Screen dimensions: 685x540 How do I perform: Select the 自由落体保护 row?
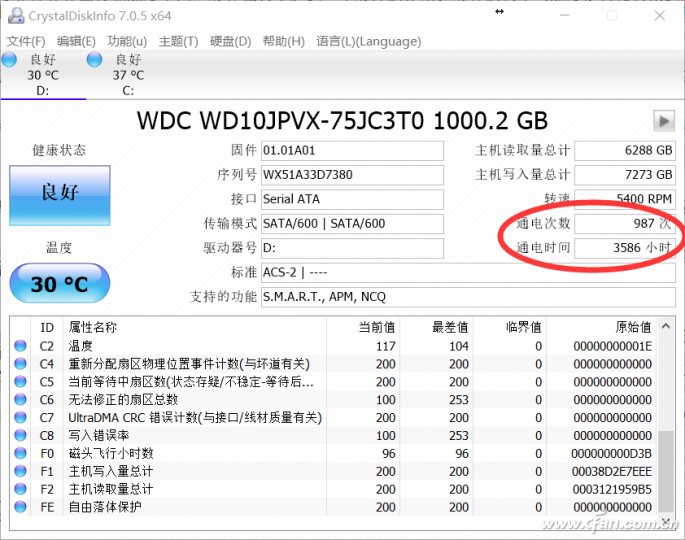tap(333, 507)
